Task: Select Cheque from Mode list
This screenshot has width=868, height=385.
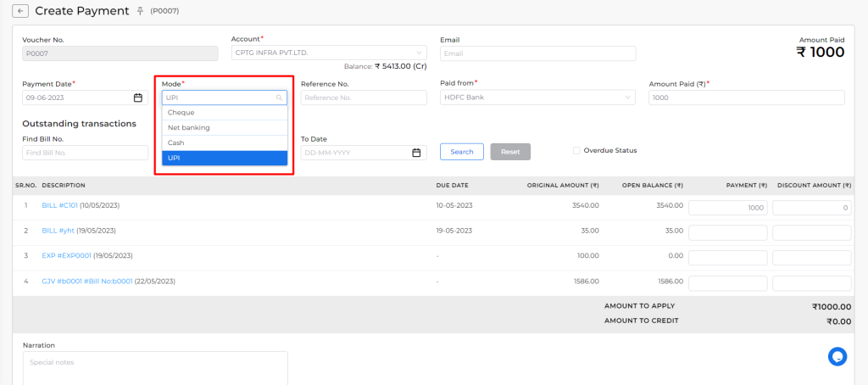Action: (x=224, y=113)
